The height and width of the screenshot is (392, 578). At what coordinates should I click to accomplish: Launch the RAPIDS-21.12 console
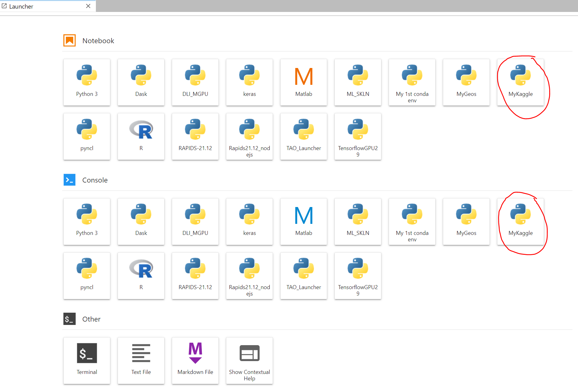pyautogui.click(x=195, y=276)
